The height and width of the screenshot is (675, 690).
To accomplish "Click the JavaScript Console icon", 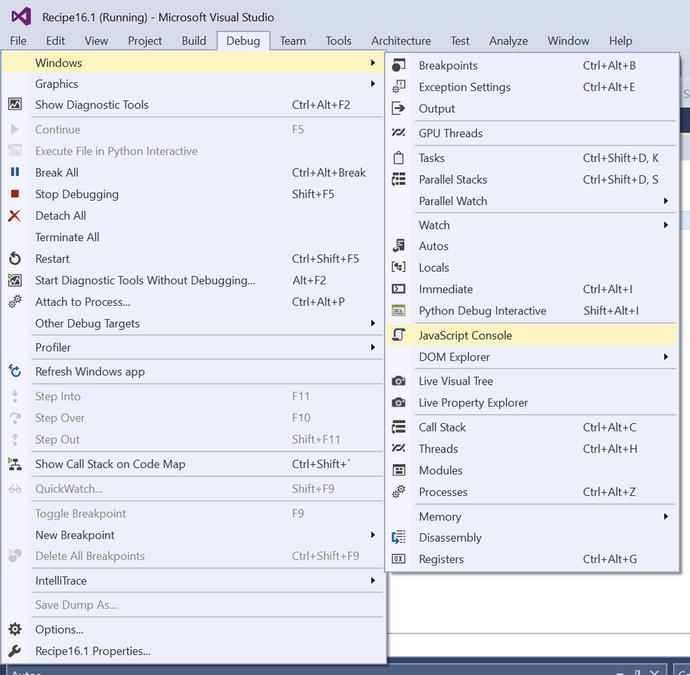I will [x=399, y=335].
